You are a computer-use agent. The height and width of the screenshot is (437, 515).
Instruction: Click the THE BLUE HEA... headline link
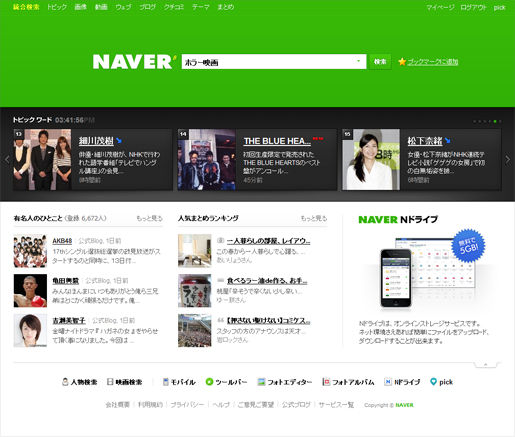pos(277,141)
